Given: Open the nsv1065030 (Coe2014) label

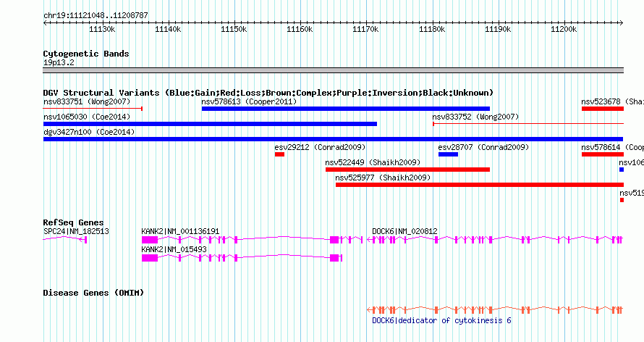Looking at the screenshot, I should pos(87,117).
